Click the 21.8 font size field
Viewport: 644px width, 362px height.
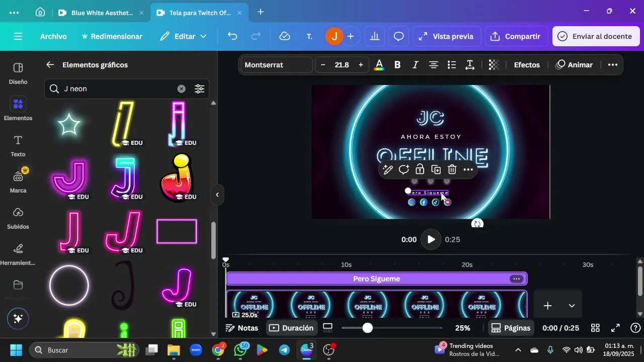(342, 65)
